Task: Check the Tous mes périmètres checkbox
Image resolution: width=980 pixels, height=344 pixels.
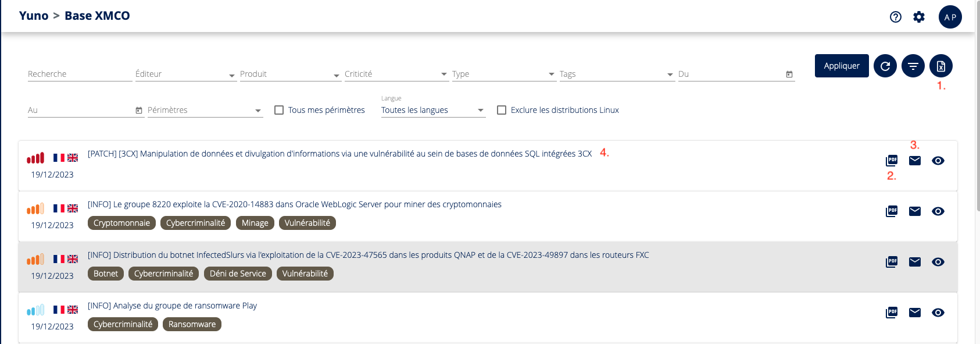Action: coord(279,110)
